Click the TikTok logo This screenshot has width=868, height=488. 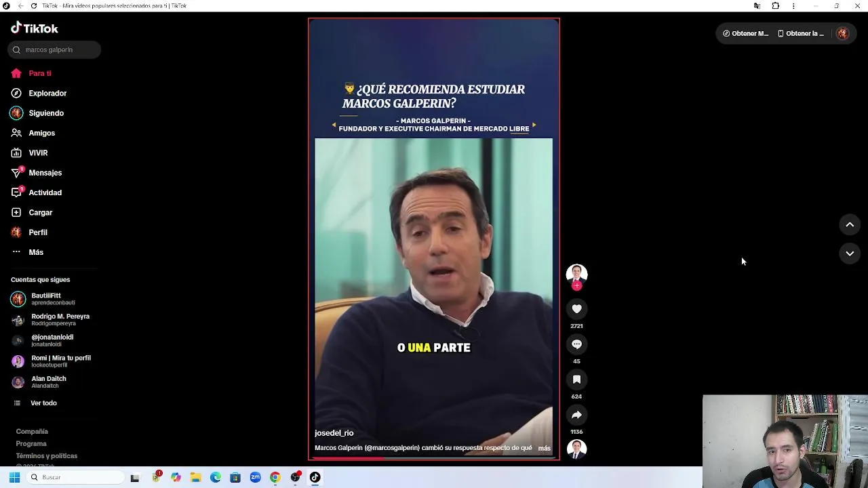[35, 28]
